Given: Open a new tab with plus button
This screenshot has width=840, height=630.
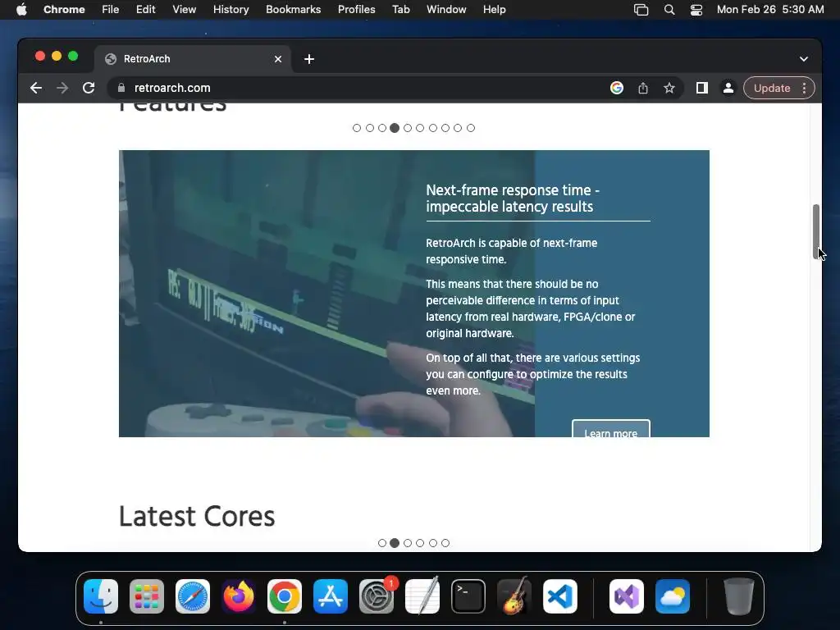Looking at the screenshot, I should pyautogui.click(x=309, y=59).
